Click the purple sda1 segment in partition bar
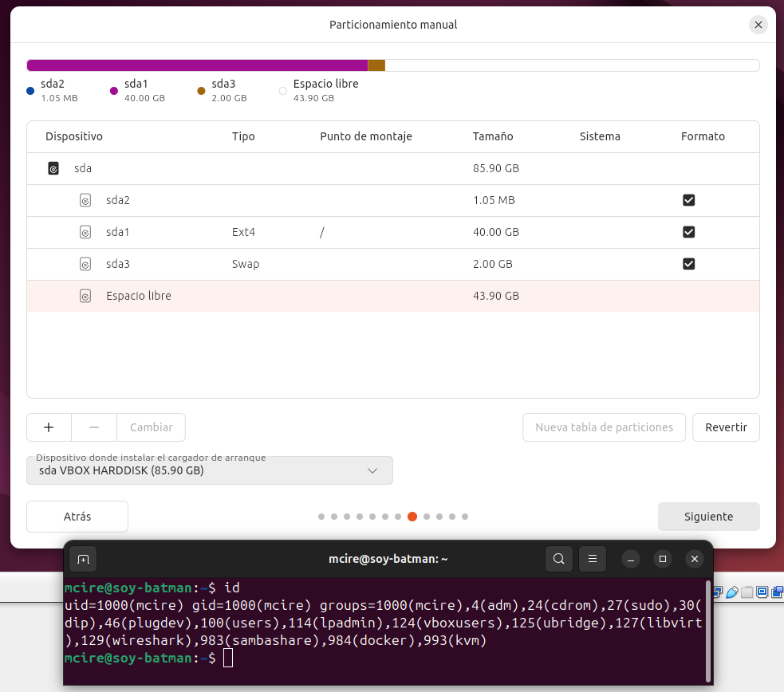 click(x=197, y=65)
